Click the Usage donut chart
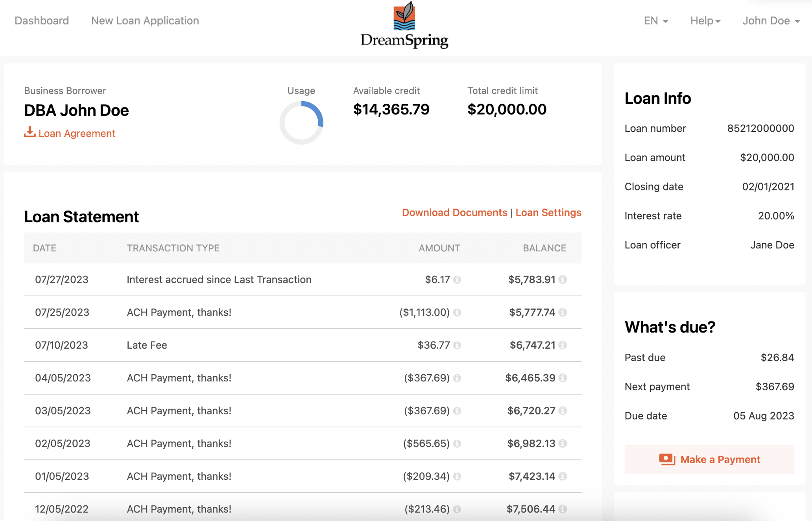Image resolution: width=812 pixels, height=521 pixels. pos(301,122)
